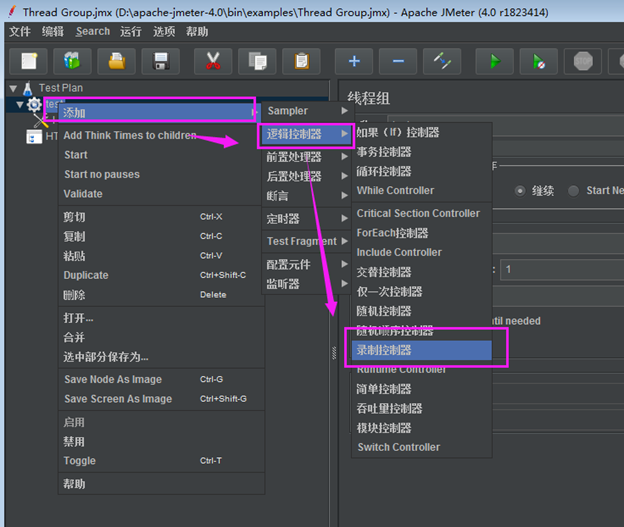Expand the 逻辑控制器 submenu
This screenshot has width=624, height=527.
(306, 134)
